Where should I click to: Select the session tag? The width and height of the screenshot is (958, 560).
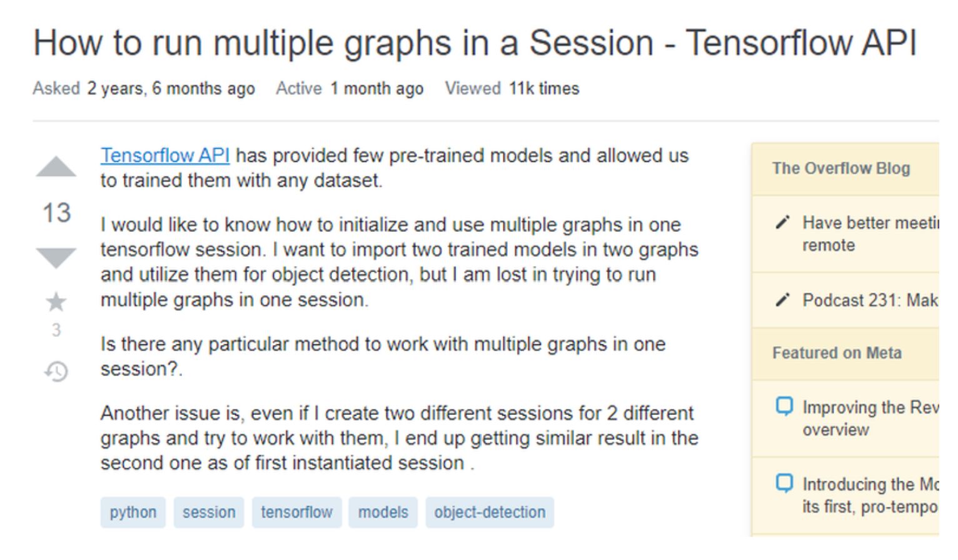(209, 512)
